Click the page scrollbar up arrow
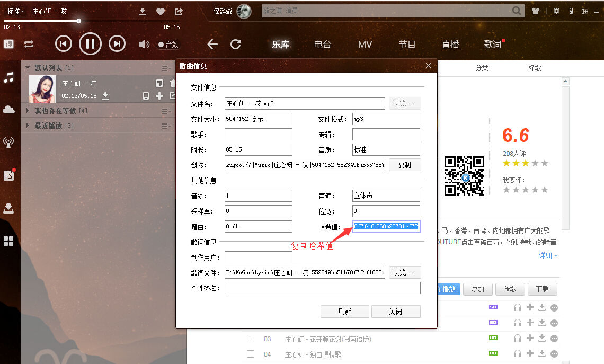Screen dimensions: 604x364 tap(565, 81)
